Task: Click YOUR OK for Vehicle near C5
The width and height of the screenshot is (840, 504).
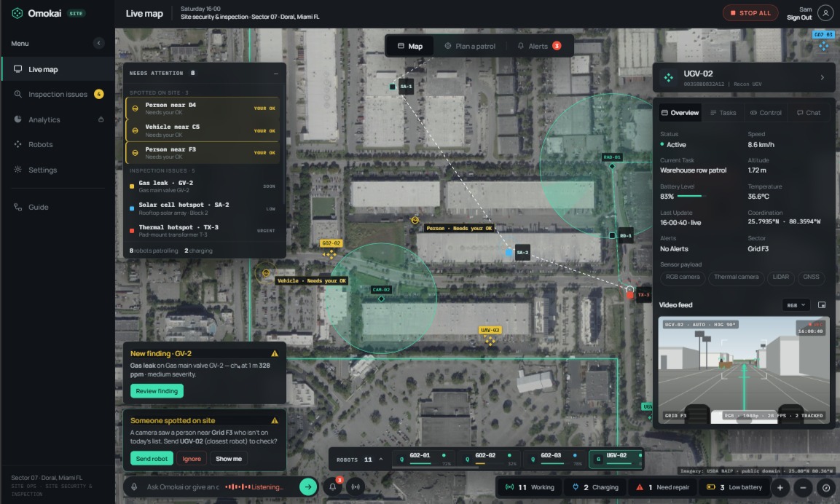Action: point(264,130)
